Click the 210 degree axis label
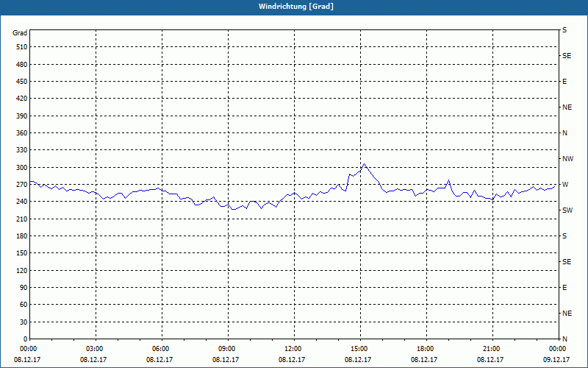This screenshot has width=588, height=368. click(x=22, y=219)
